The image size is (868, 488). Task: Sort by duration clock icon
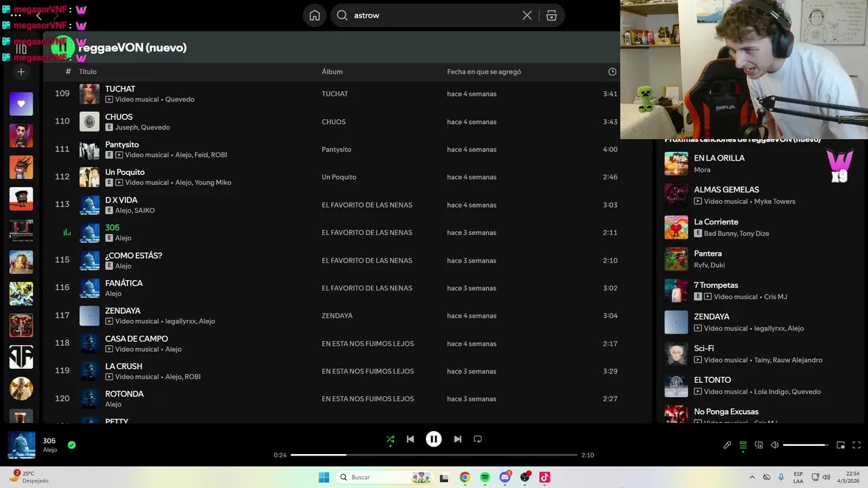point(612,71)
